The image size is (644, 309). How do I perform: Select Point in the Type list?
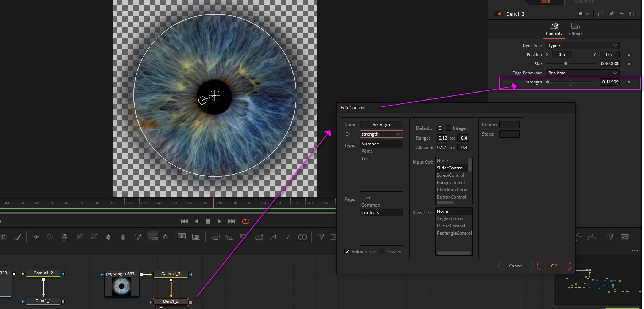click(381, 151)
